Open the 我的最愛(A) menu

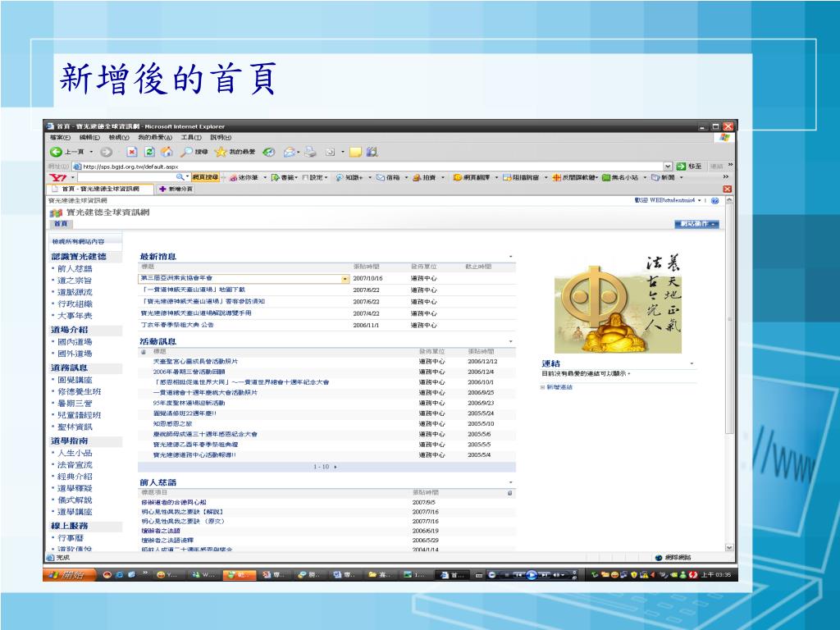point(155,138)
